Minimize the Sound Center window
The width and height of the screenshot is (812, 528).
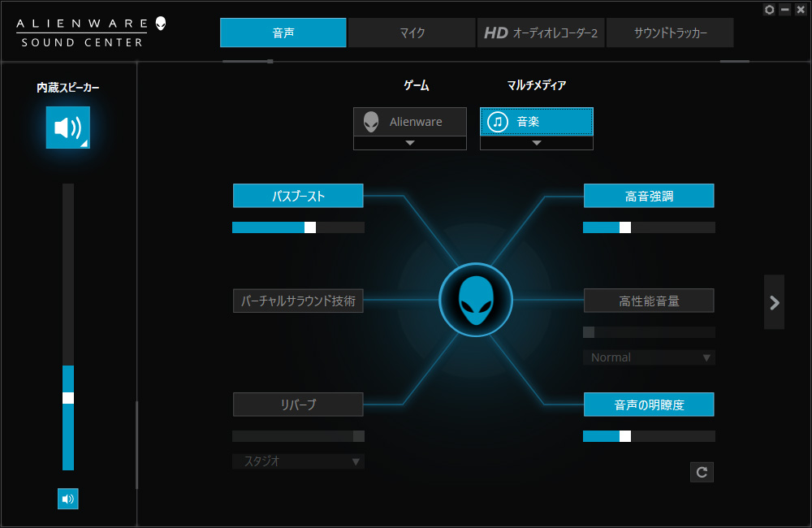pyautogui.click(x=785, y=9)
